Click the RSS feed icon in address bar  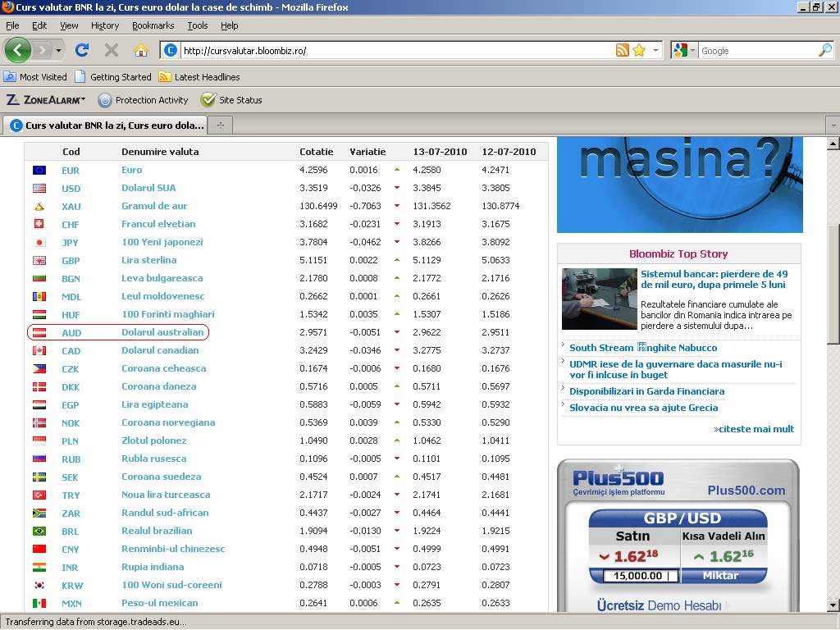coord(623,50)
